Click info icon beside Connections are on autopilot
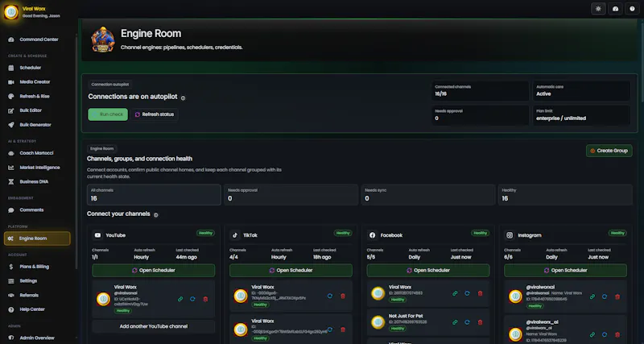This screenshot has height=344, width=644. pyautogui.click(x=184, y=98)
